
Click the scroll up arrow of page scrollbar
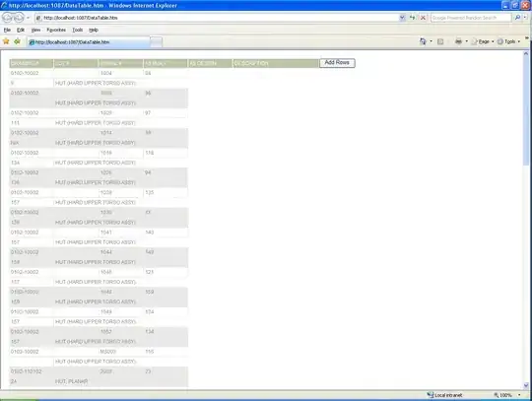point(526,53)
